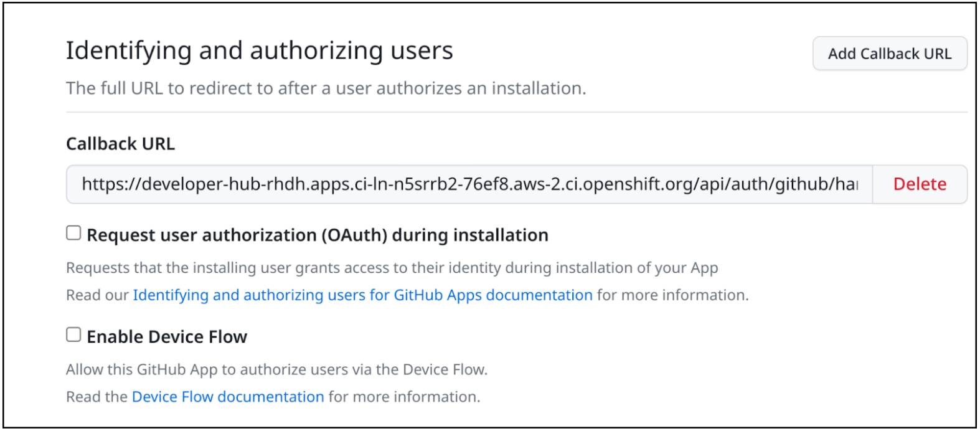Screen dimensions: 980x431
Task: Click the Add Callback URL button
Action: pos(889,54)
